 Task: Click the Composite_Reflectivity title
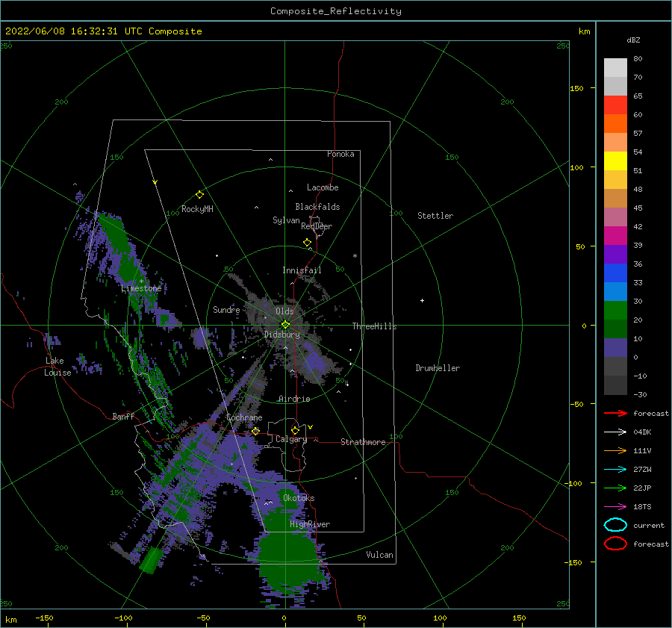tap(336, 11)
